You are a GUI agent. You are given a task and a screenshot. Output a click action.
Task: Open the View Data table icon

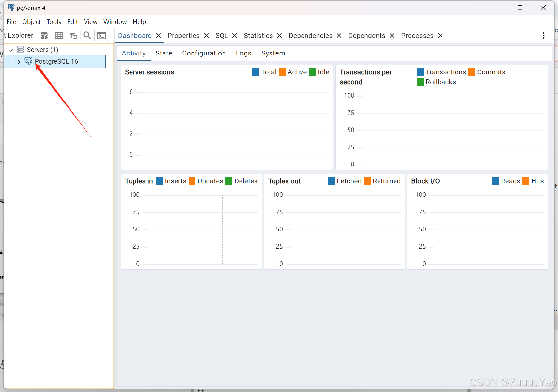tap(59, 36)
